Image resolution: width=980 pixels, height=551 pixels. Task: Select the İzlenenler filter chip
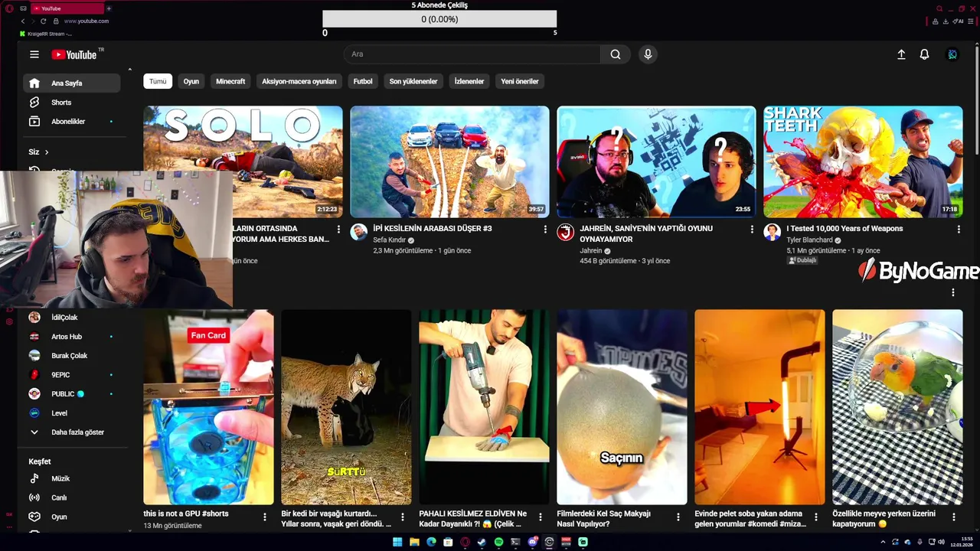(x=469, y=81)
